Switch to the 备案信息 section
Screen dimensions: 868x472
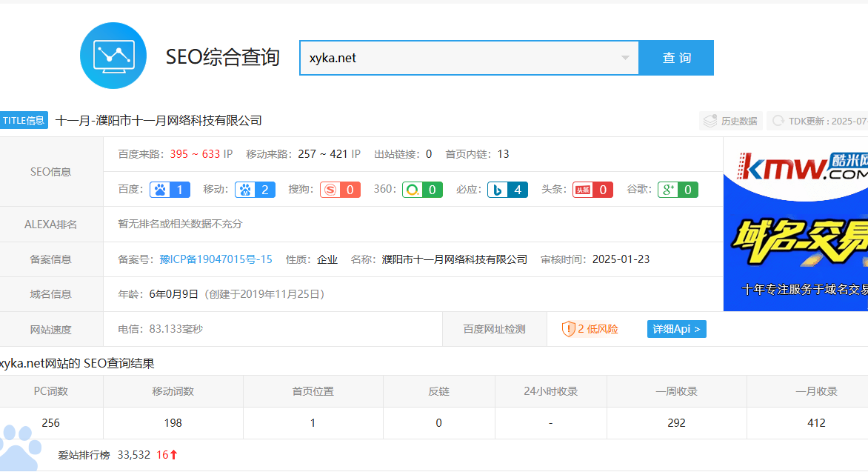coord(51,259)
